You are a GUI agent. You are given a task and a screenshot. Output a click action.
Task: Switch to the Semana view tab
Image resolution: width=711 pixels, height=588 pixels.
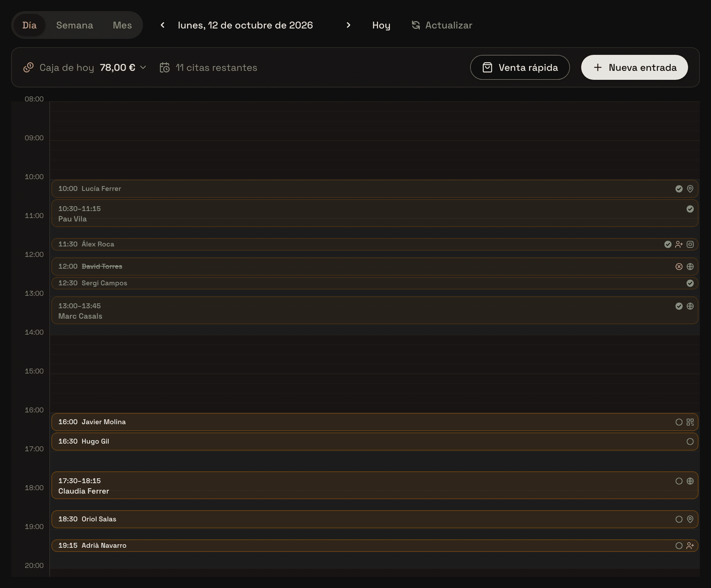click(x=75, y=25)
